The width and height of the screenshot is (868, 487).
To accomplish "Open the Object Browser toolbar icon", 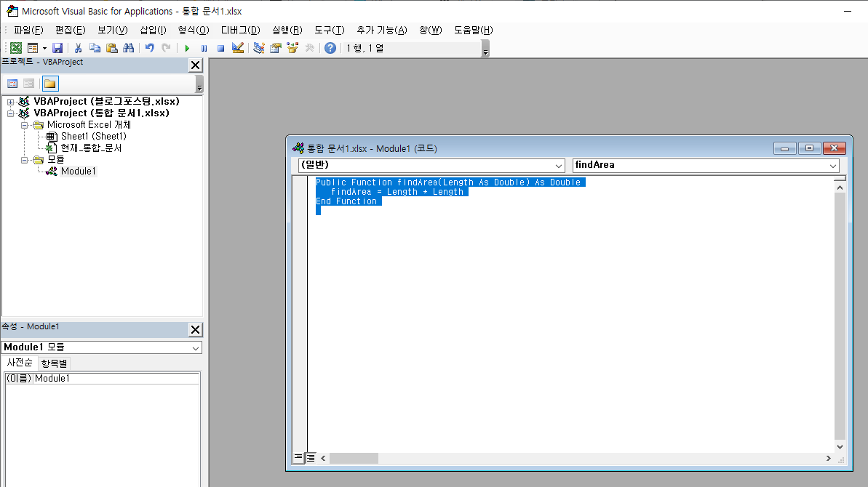I will [x=292, y=48].
